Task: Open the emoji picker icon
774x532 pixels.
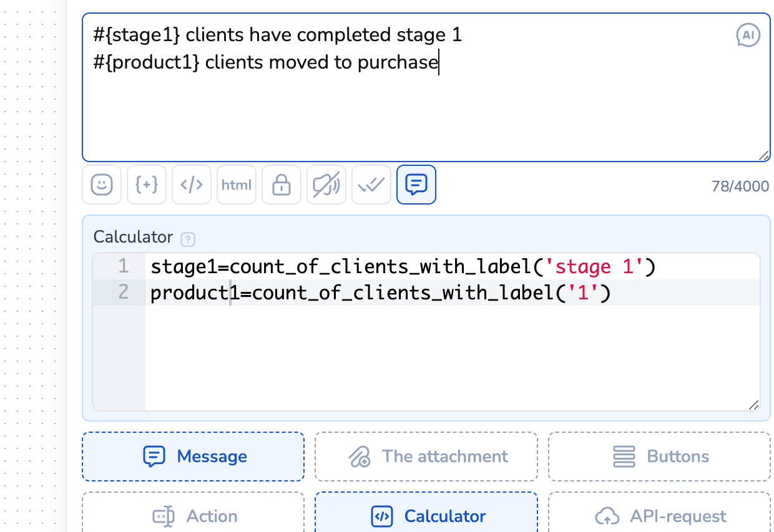Action: [x=102, y=185]
